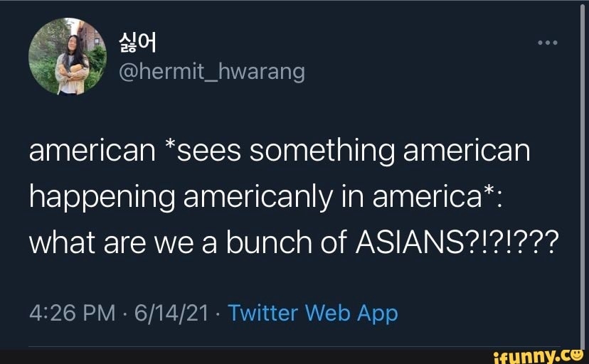Click the smiley face in iFunny logo
Viewport: 589px width, 364px height.
(577, 353)
